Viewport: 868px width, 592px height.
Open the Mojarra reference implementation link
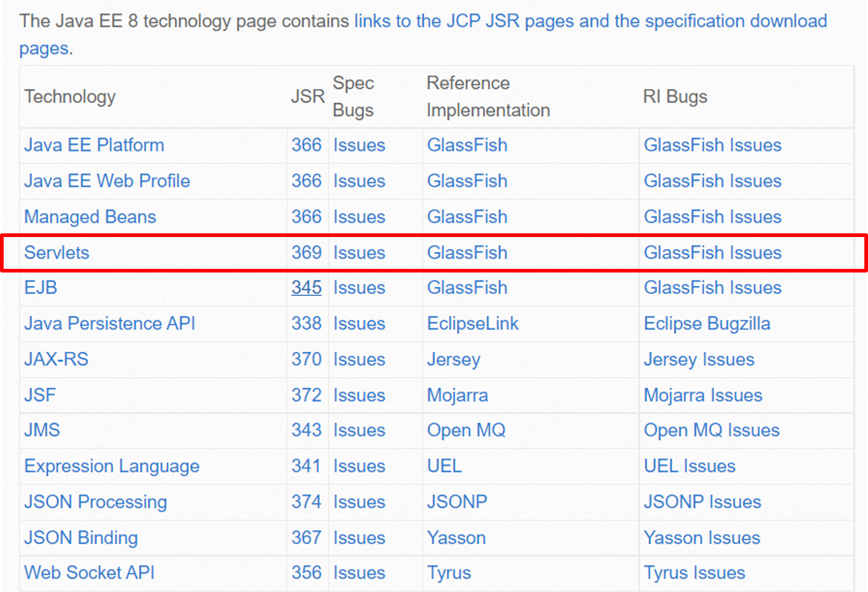coord(457,395)
